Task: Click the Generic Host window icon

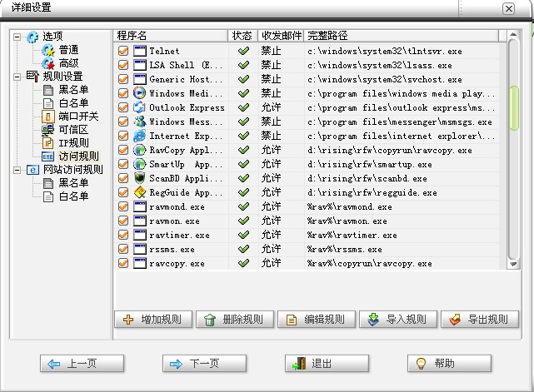Action: [x=140, y=79]
